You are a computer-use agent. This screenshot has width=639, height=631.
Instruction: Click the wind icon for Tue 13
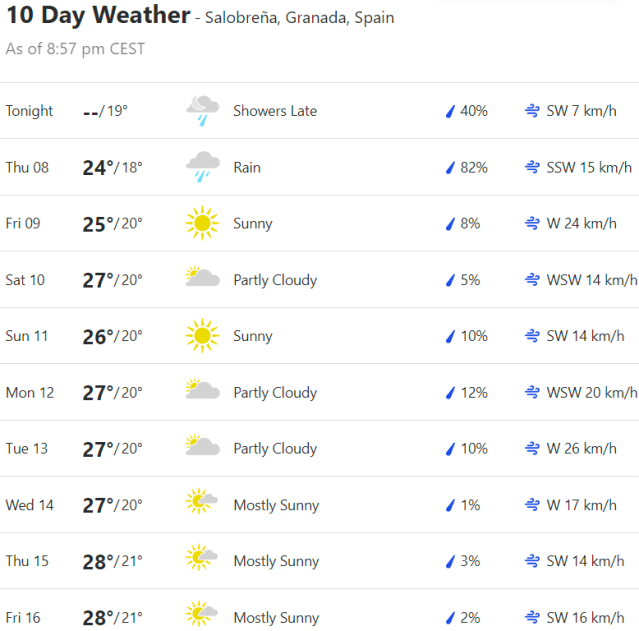point(532,448)
